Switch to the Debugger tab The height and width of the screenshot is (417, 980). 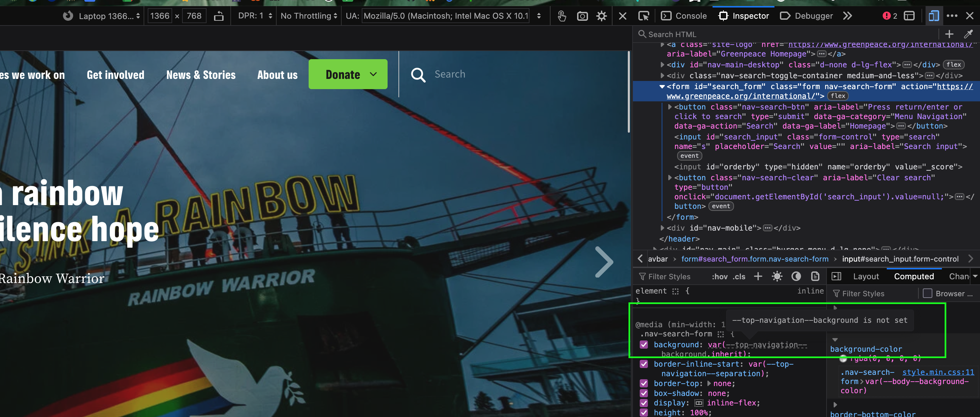pyautogui.click(x=806, y=16)
